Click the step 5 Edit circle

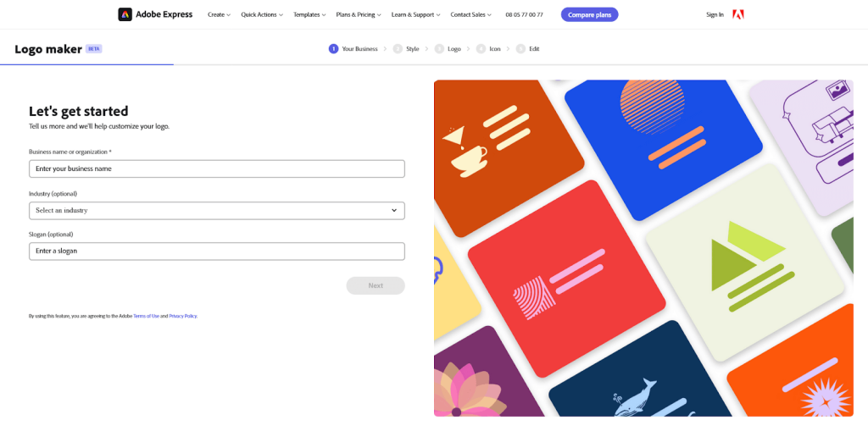click(520, 48)
